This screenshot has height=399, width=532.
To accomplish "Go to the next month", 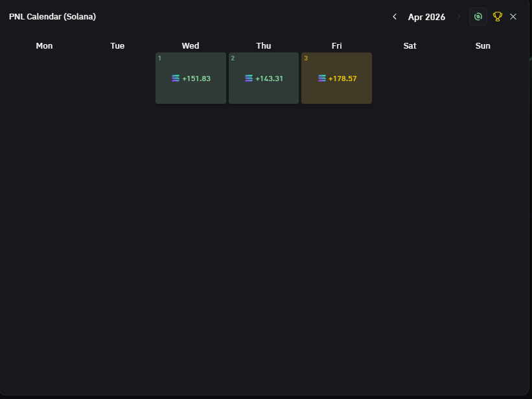I will coord(458,17).
